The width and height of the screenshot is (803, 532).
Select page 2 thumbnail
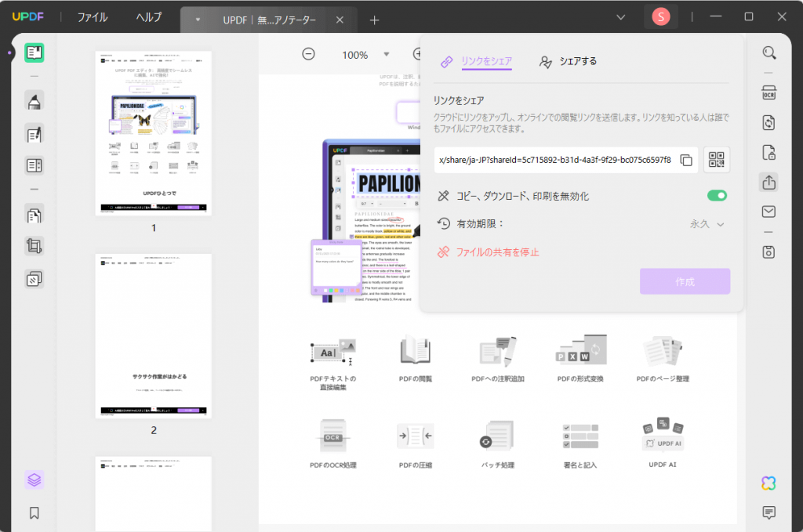tap(154, 335)
